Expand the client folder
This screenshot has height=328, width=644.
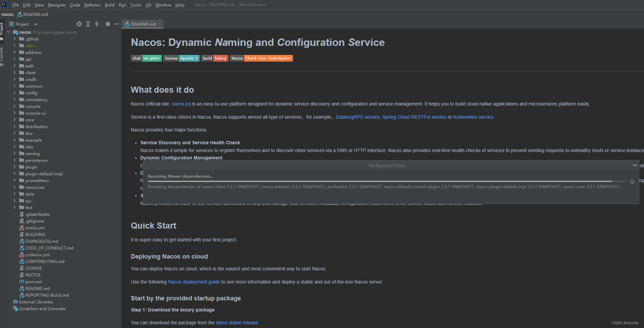[14, 72]
